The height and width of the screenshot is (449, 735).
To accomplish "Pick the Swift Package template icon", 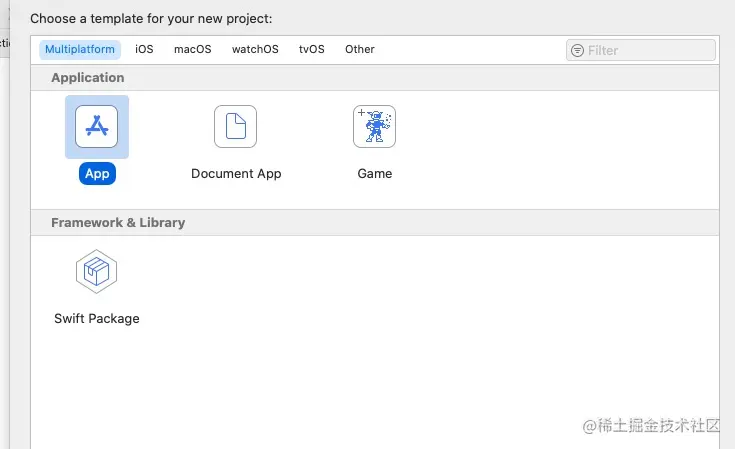I will click(x=97, y=271).
